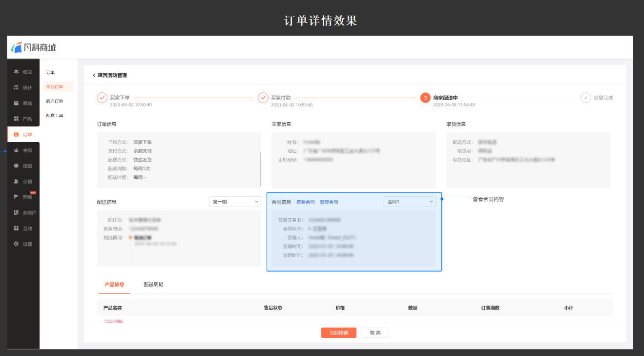Click the timestamp 2020-06-08 11:58:48
The image size is (644, 356).
[x=454, y=105]
